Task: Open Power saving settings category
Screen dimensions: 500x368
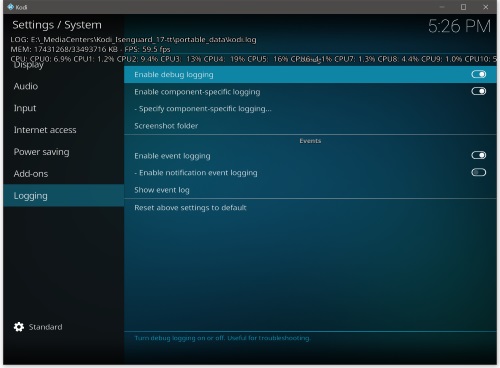Action: click(63, 152)
